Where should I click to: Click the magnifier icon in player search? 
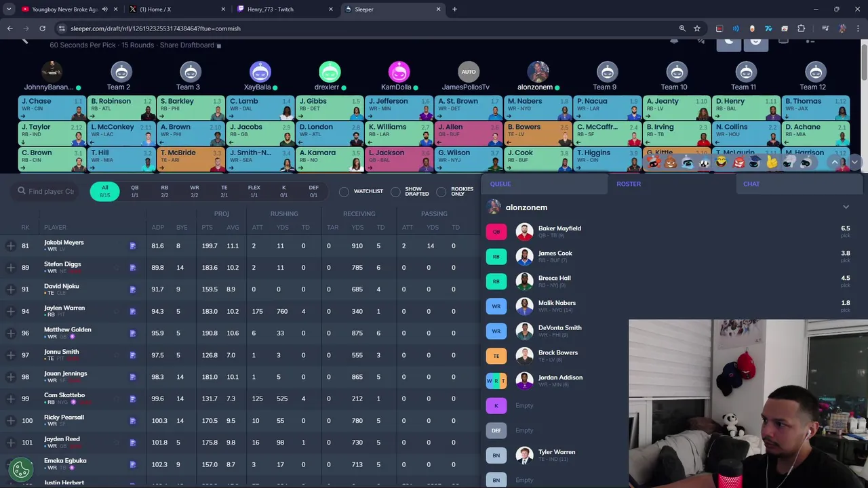click(22, 191)
